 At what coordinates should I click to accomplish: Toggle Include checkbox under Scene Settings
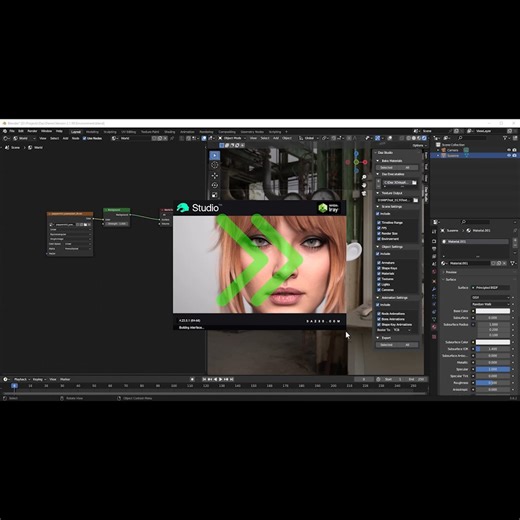tap(378, 214)
